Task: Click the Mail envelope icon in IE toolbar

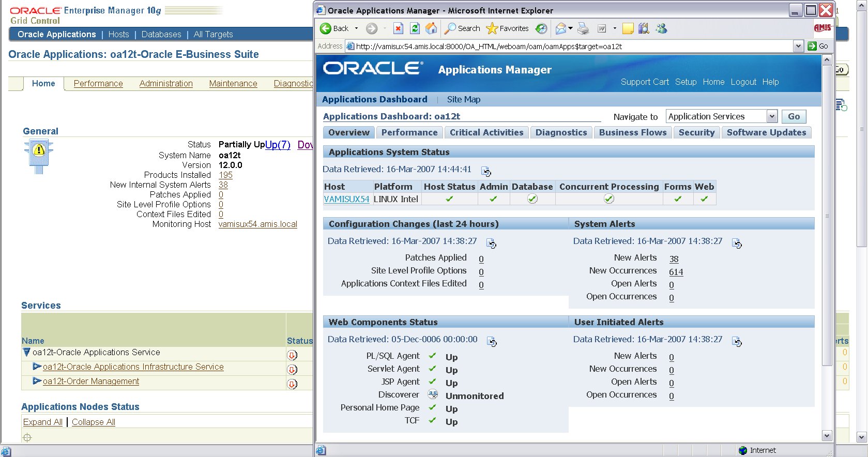Action: pyautogui.click(x=561, y=28)
